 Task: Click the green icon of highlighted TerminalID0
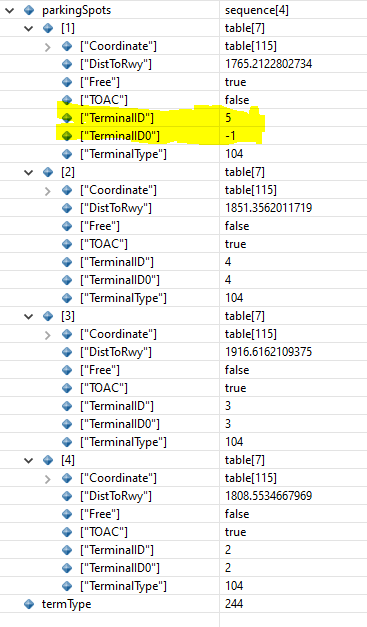click(x=67, y=136)
